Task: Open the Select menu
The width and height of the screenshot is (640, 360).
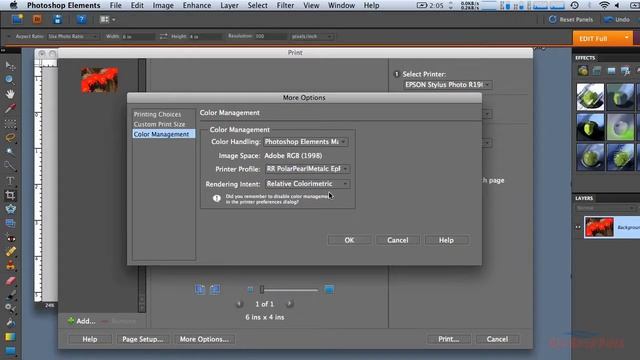Action: 258,5
